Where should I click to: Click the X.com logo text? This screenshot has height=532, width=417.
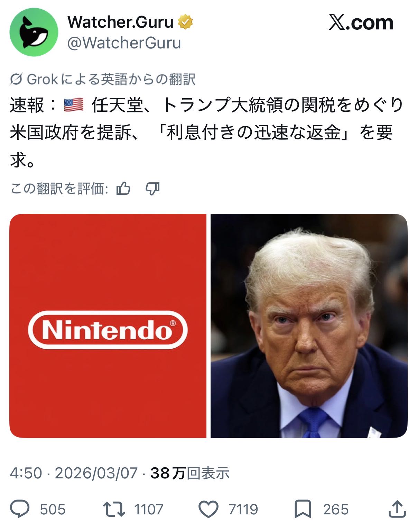pos(361,23)
